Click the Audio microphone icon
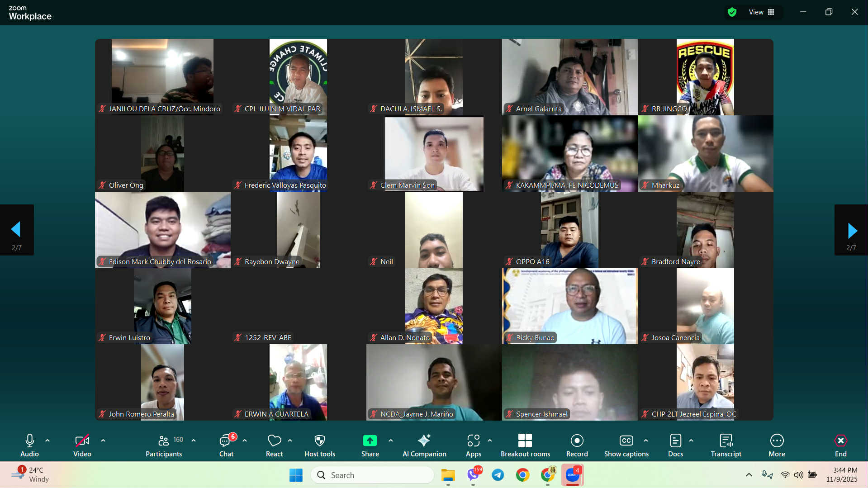This screenshot has height=488, width=868. click(x=29, y=441)
